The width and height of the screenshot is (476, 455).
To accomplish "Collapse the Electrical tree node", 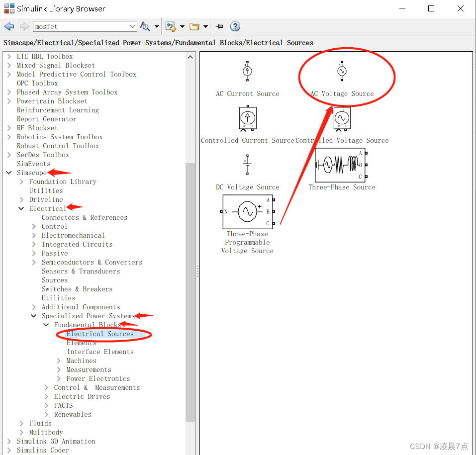I will pos(21,208).
